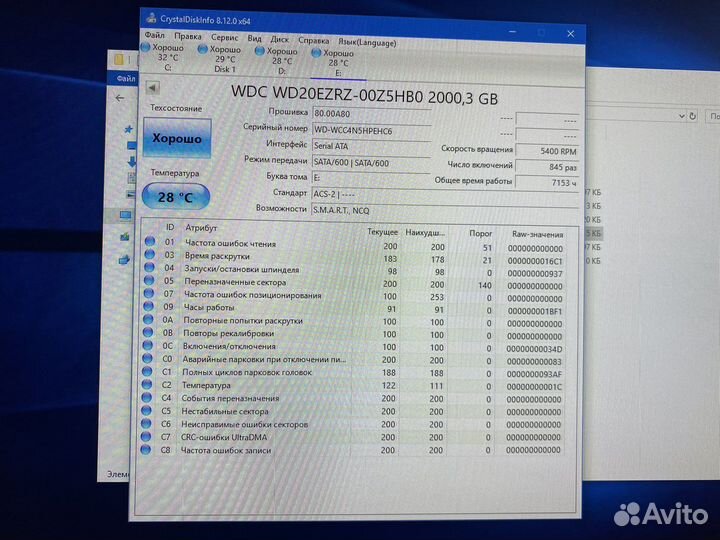Select the D: disk tab
720x540 pixels.
pos(276,61)
